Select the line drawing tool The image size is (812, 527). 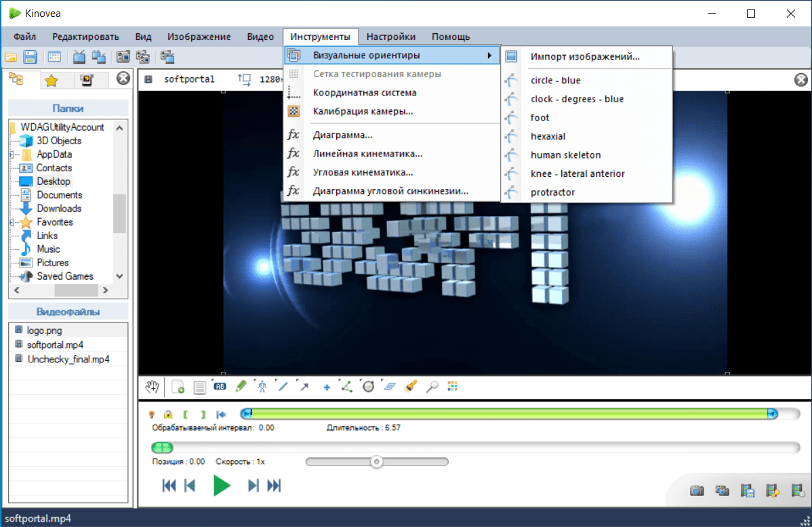point(283,386)
